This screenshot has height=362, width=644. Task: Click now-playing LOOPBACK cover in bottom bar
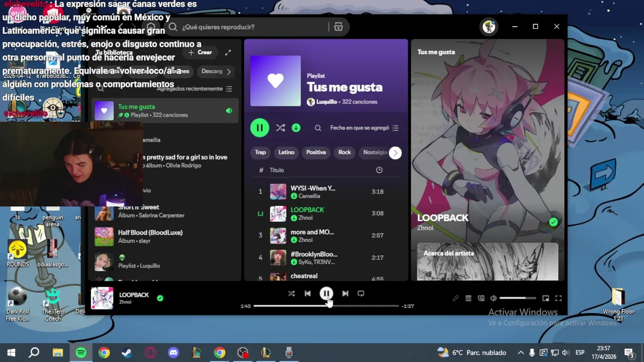[102, 298]
